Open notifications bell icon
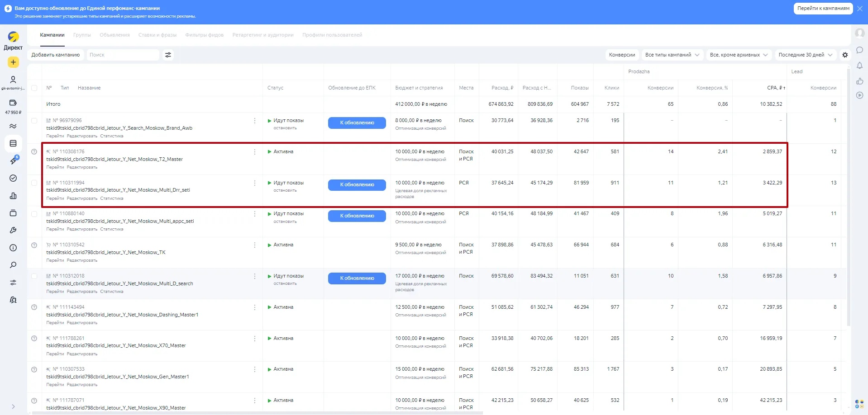Screen dimensions: 868x415 click(859, 66)
